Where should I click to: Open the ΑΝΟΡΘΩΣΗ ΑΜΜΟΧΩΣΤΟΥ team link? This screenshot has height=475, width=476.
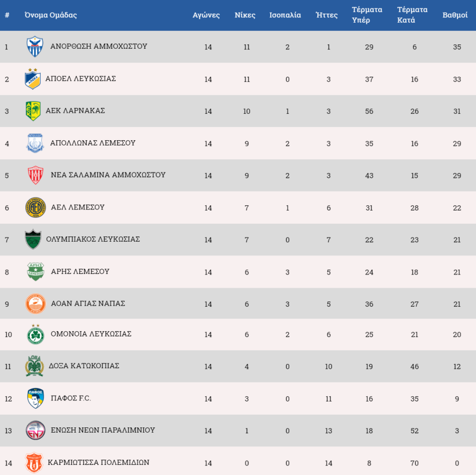click(x=99, y=46)
